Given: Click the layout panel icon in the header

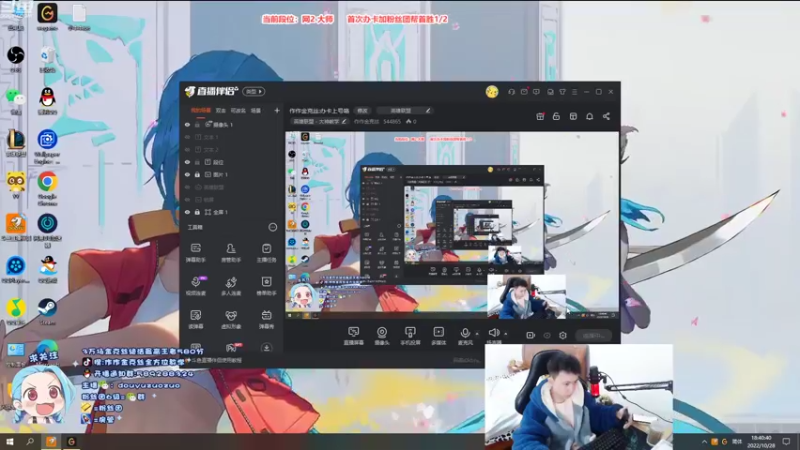Looking at the screenshot, I should 573,116.
